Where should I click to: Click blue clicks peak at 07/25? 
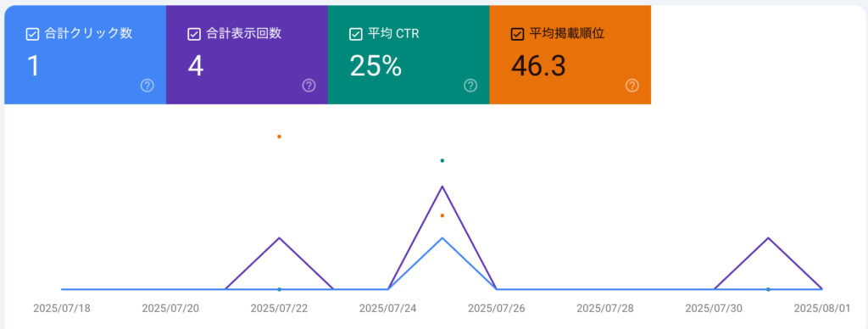pyautogui.click(x=442, y=238)
